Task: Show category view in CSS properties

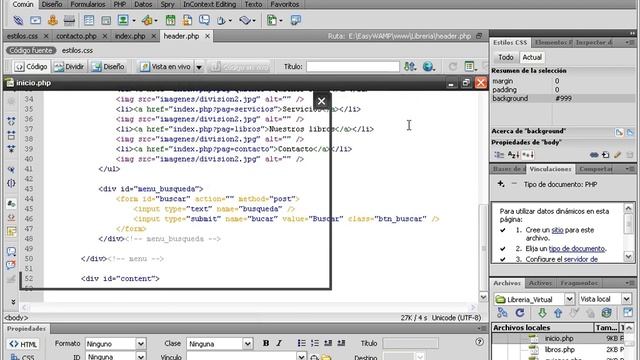Action: click(499, 155)
